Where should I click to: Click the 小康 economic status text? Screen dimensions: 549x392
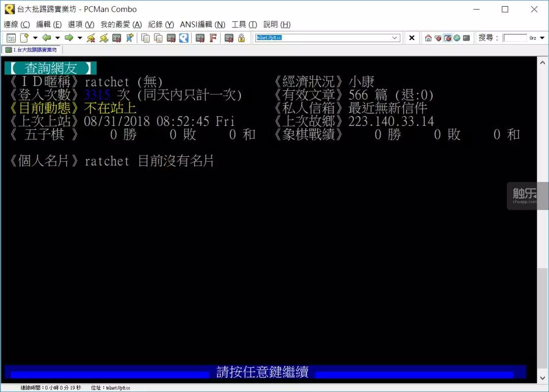click(x=361, y=81)
